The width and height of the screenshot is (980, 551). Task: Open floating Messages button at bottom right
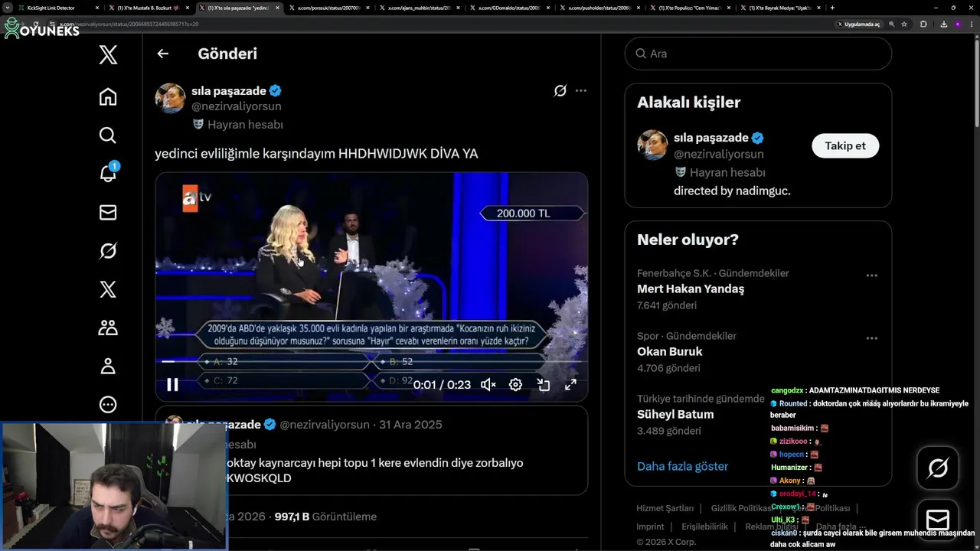[938, 520]
